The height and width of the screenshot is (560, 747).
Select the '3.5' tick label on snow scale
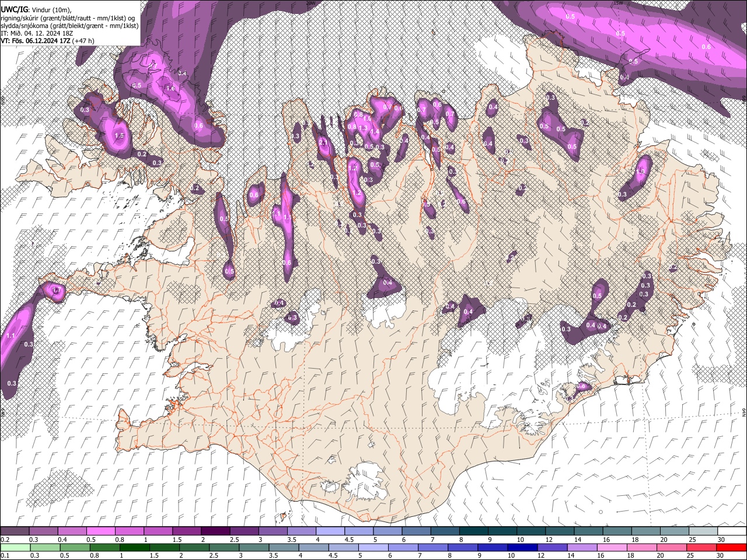291,540
